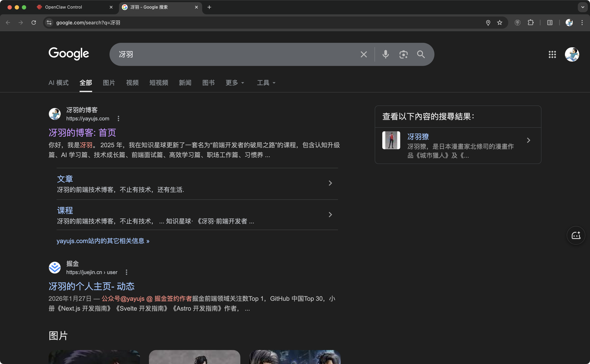Open the third image in 图片 section
This screenshot has height=364, width=590.
pyautogui.click(x=295, y=357)
